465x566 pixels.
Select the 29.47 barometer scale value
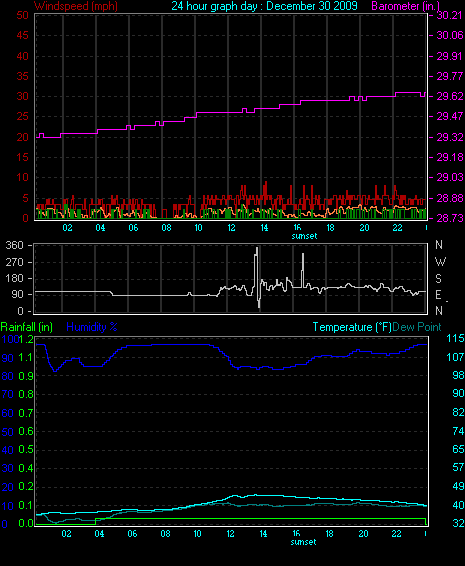click(449, 116)
